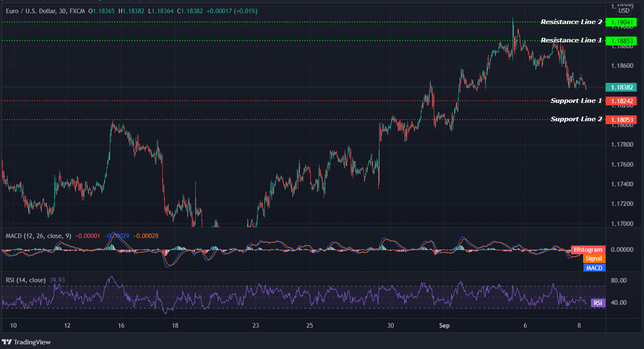Screen dimensions: 644x349
Task: Click the RSI (14, close) indicator legend
Action: (x=26, y=280)
